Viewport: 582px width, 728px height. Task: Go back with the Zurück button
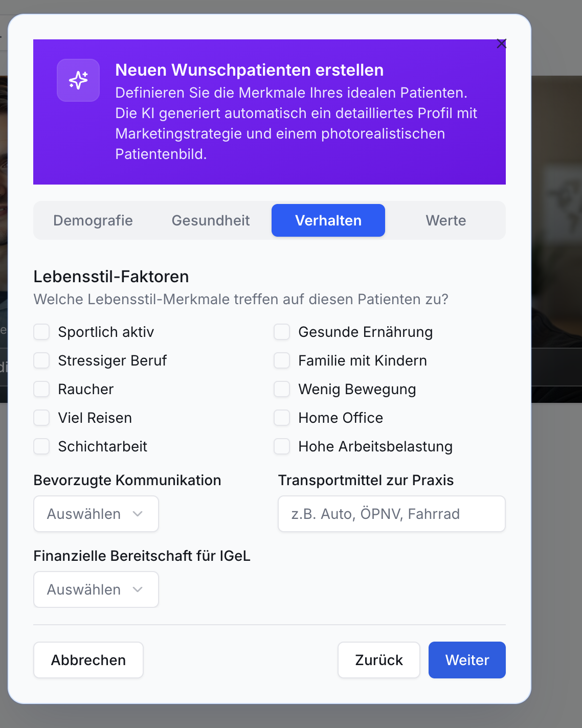point(379,660)
